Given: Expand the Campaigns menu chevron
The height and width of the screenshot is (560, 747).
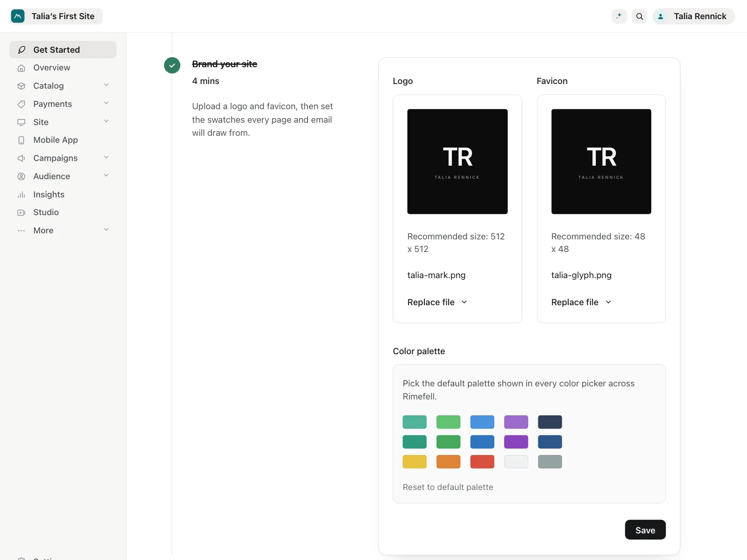Looking at the screenshot, I should 106,157.
